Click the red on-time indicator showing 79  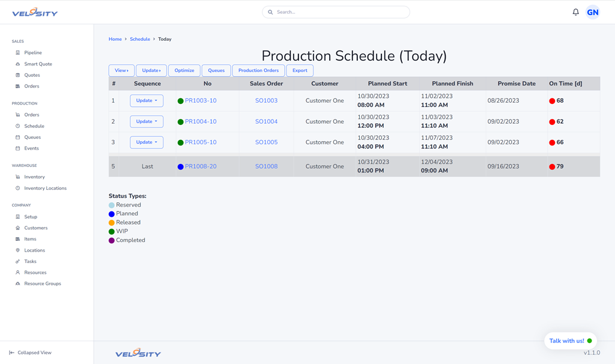coord(552,167)
